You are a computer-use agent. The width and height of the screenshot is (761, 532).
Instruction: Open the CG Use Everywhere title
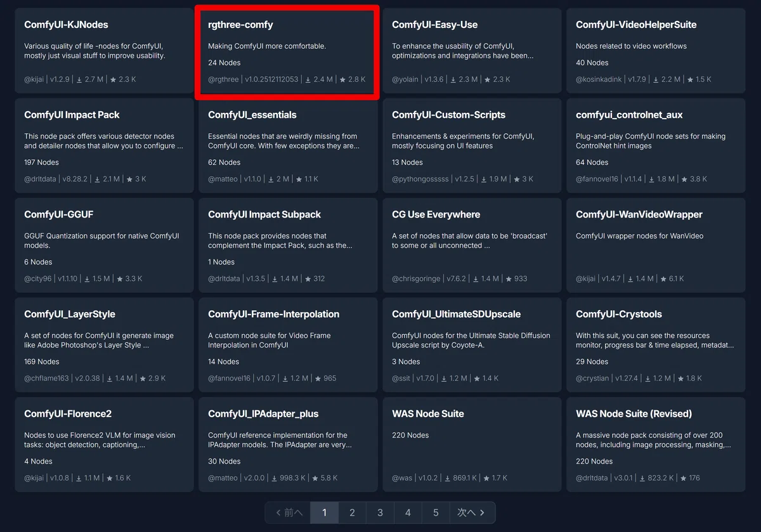pyautogui.click(x=436, y=214)
